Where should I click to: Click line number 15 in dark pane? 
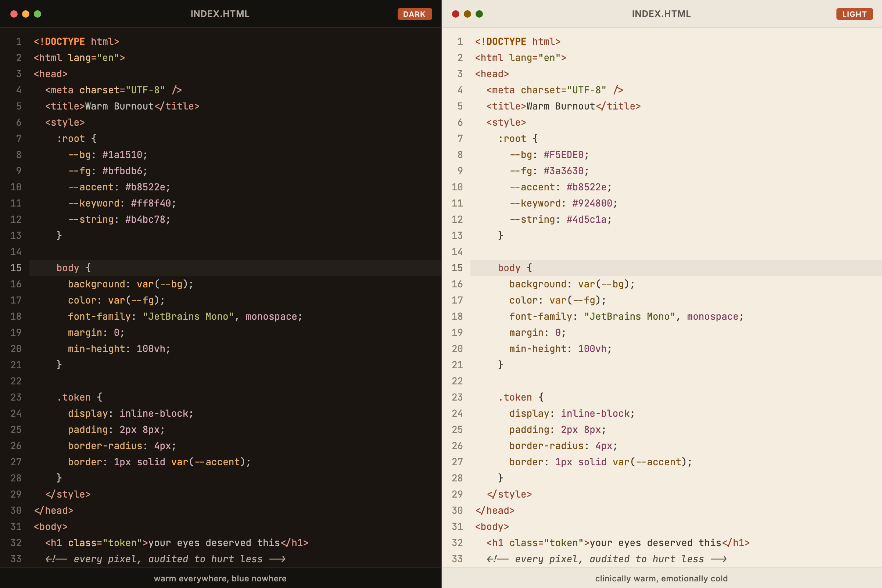click(16, 268)
